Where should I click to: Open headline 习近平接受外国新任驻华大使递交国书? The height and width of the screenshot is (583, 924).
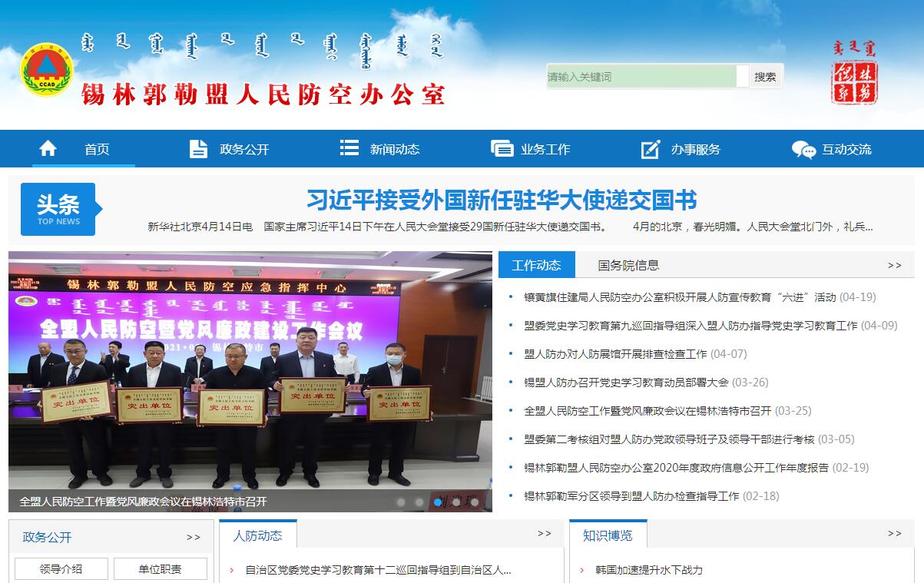tap(502, 200)
